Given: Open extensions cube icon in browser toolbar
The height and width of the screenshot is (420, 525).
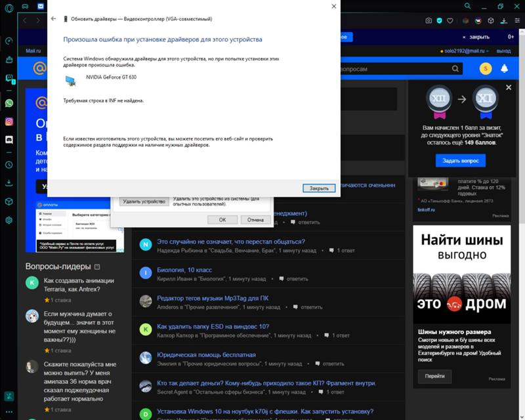Looking at the screenshot, I should coord(490,21).
